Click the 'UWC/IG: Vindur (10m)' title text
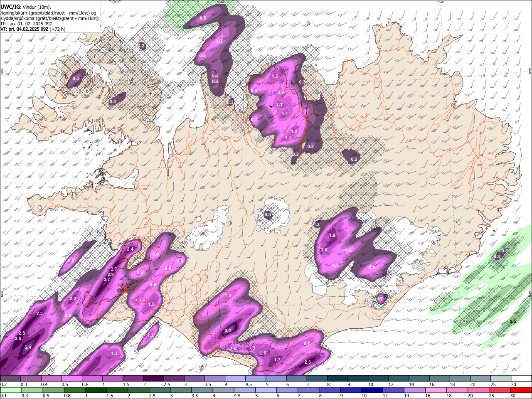 tap(25, 6)
